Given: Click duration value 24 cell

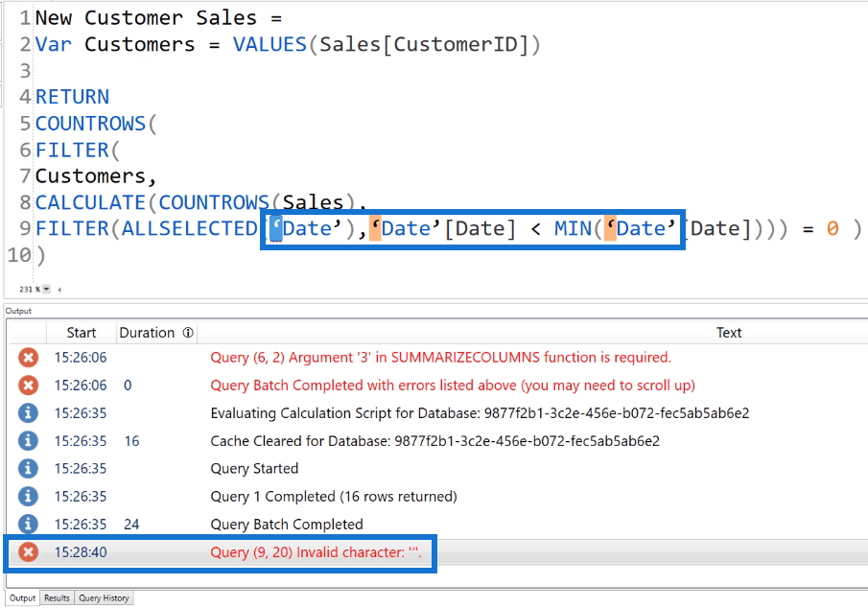Looking at the screenshot, I should point(131,524).
